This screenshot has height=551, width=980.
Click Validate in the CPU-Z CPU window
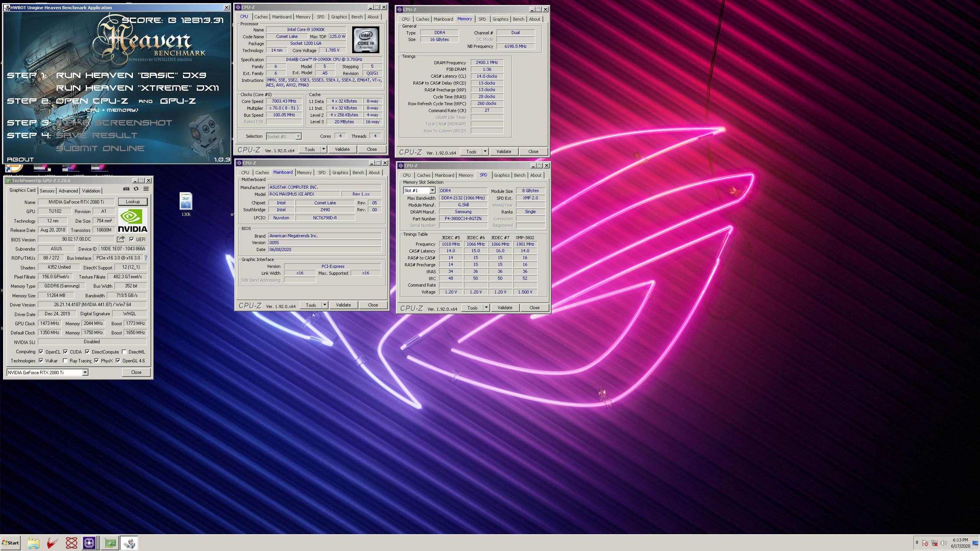click(x=342, y=149)
